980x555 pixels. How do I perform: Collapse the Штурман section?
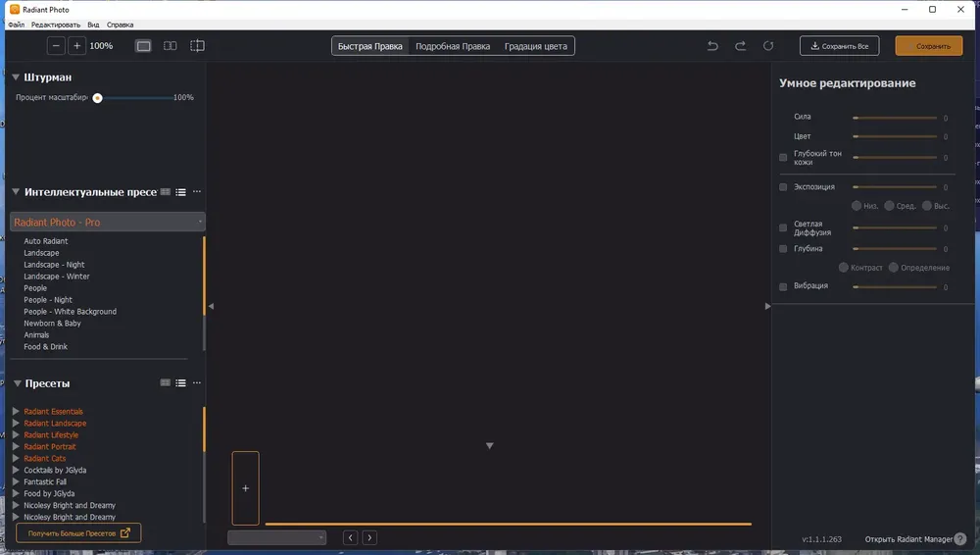(x=16, y=76)
